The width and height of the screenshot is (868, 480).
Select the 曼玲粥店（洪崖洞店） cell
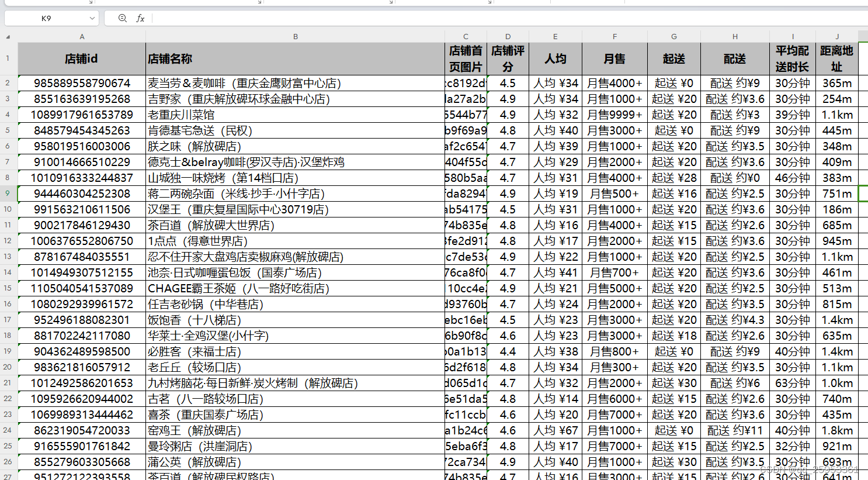pyautogui.click(x=296, y=446)
